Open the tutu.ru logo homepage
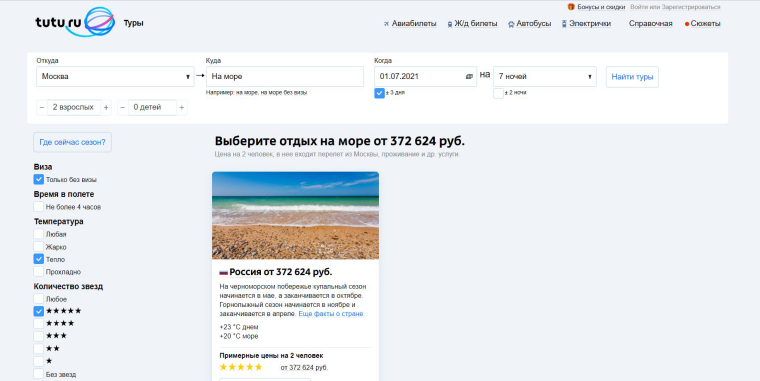 coord(75,22)
